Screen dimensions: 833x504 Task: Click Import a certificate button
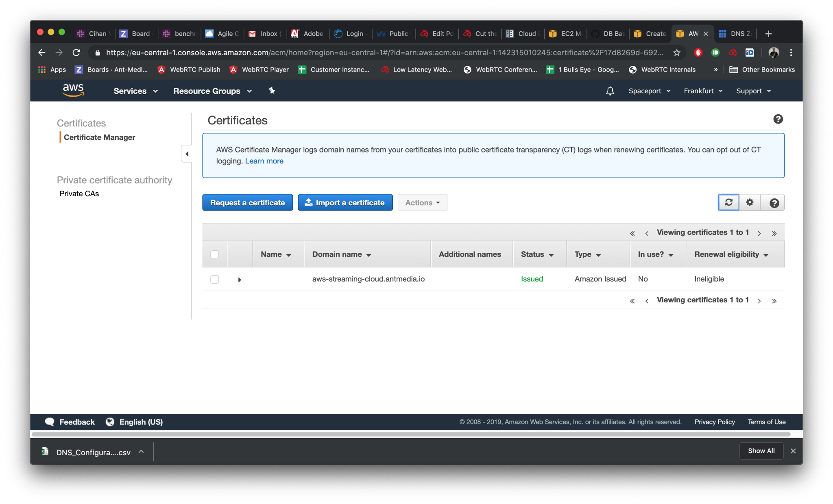[345, 202]
